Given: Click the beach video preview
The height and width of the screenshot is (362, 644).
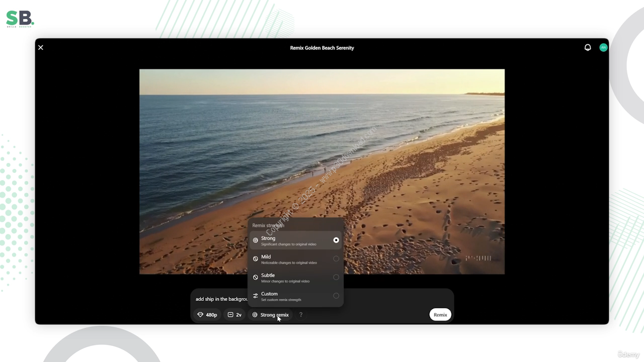Looking at the screenshot, I should [x=322, y=171].
